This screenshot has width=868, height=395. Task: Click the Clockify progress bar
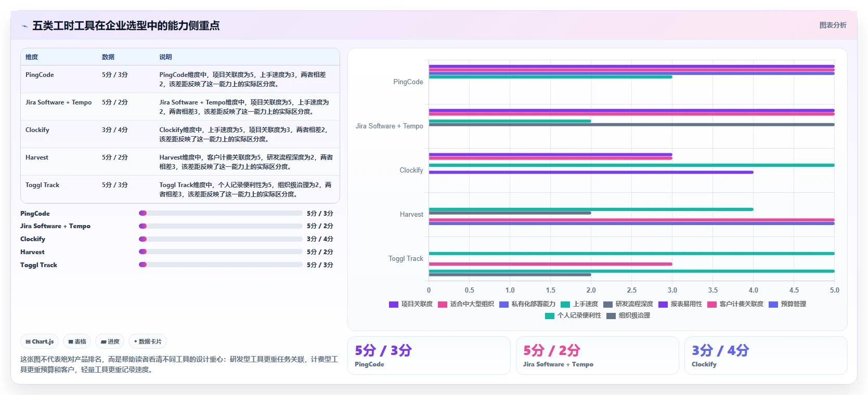(221, 239)
